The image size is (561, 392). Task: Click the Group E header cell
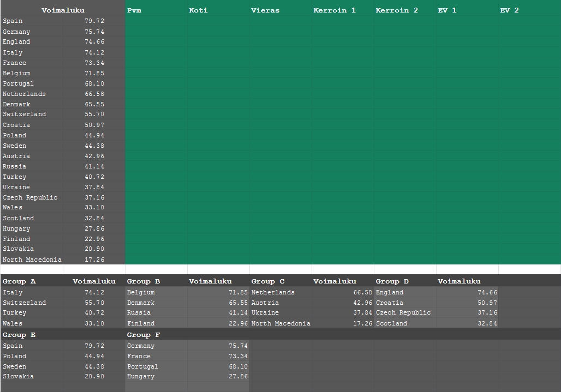32,335
